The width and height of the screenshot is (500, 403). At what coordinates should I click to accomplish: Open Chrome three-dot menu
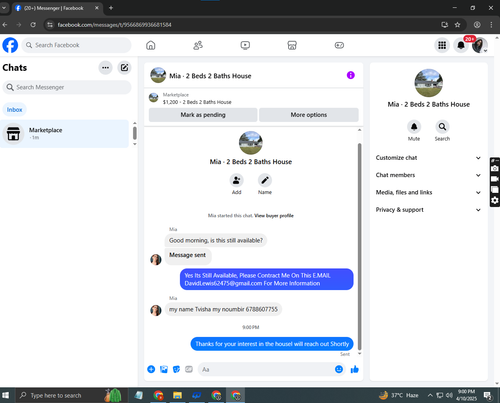(491, 25)
